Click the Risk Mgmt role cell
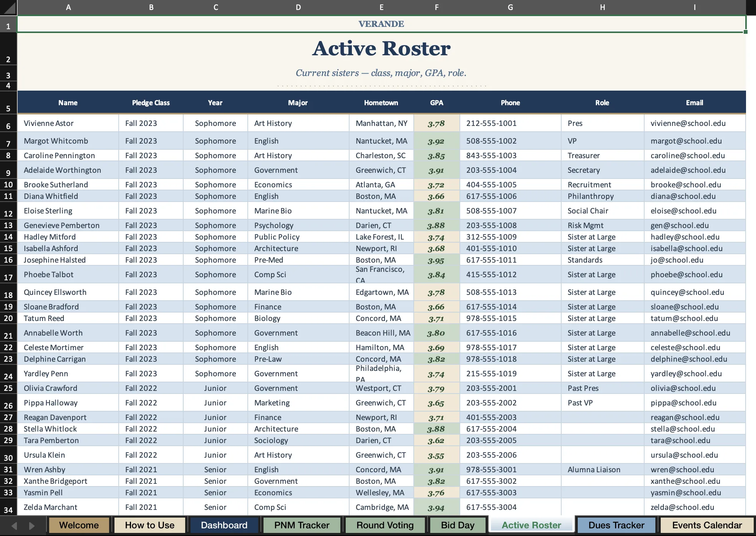This screenshot has width=756, height=536. point(602,225)
